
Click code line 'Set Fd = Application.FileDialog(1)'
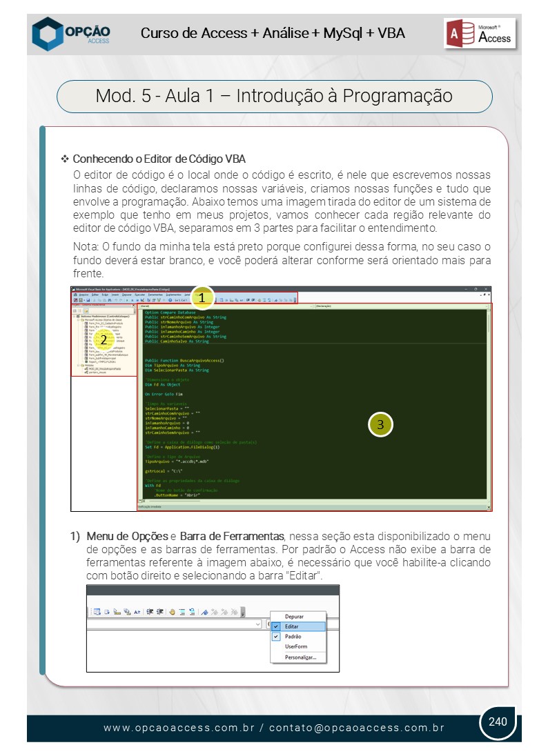click(x=182, y=447)
